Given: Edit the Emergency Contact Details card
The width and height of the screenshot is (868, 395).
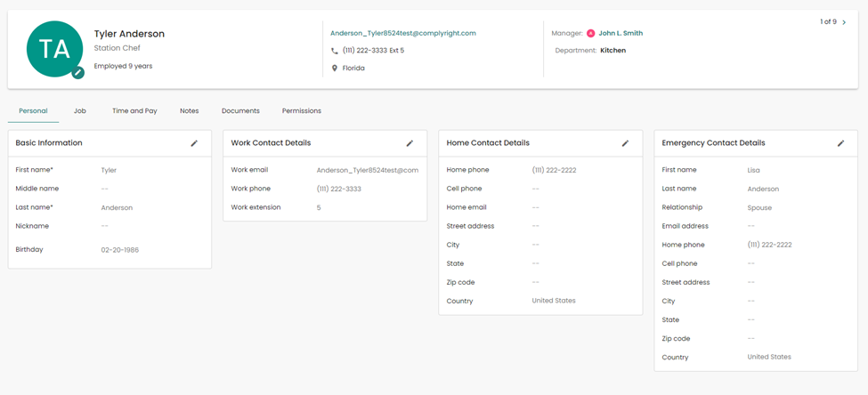Looking at the screenshot, I should [x=840, y=143].
